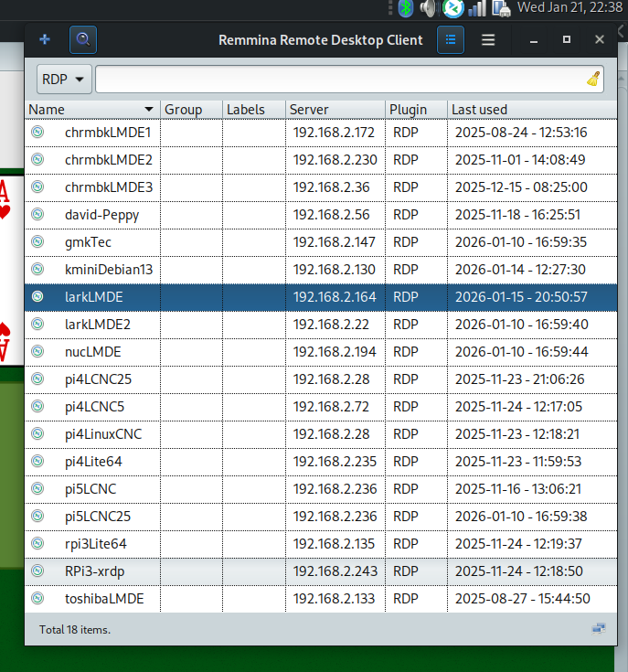The height and width of the screenshot is (672, 628).
Task: Toggle the list view mode button
Action: click(x=451, y=40)
